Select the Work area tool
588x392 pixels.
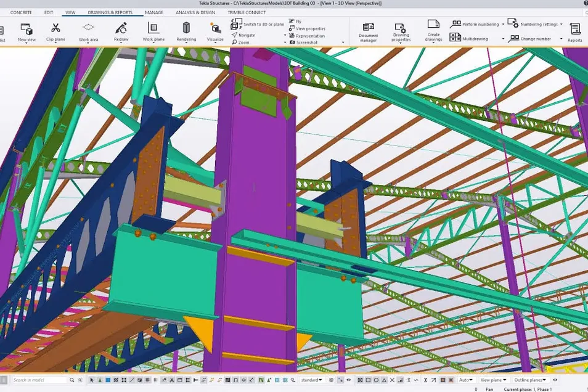coord(88,28)
